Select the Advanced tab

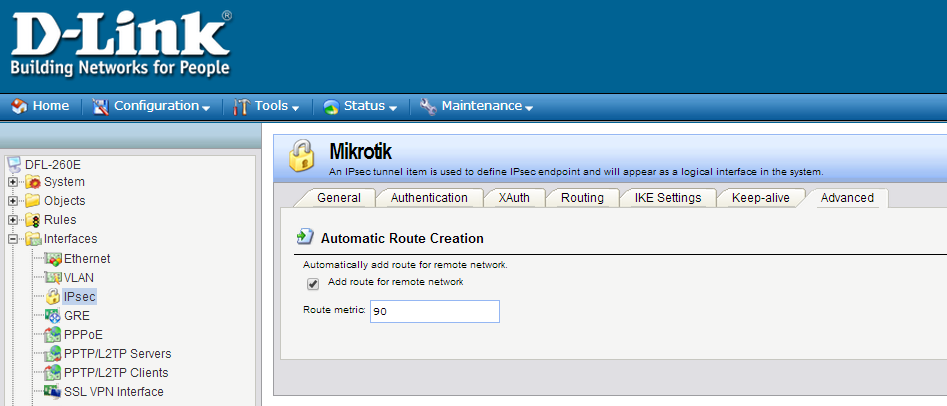click(x=847, y=198)
